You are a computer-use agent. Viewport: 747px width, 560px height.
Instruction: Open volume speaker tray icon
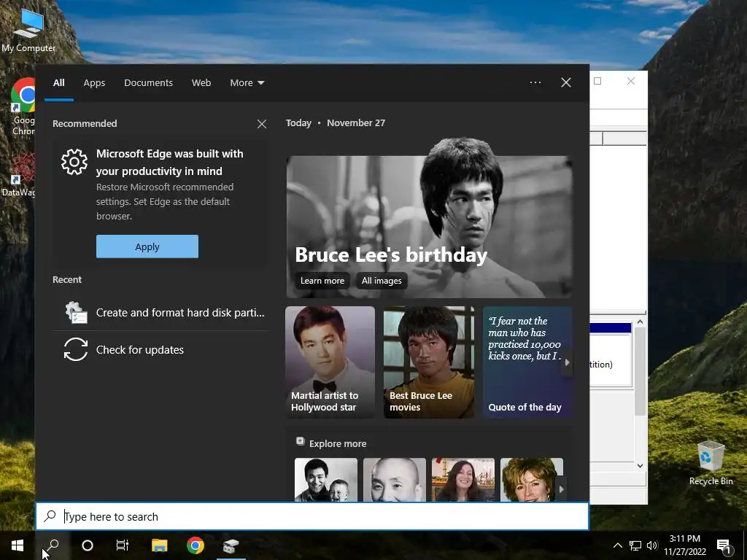point(652,545)
